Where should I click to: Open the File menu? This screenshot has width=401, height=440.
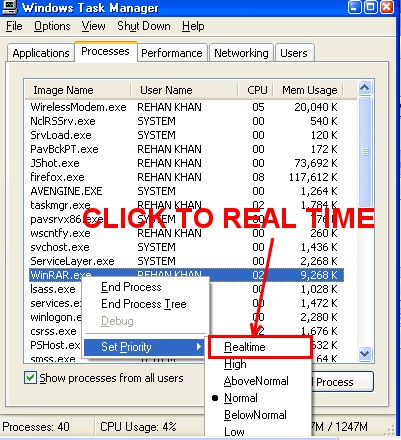click(x=14, y=26)
